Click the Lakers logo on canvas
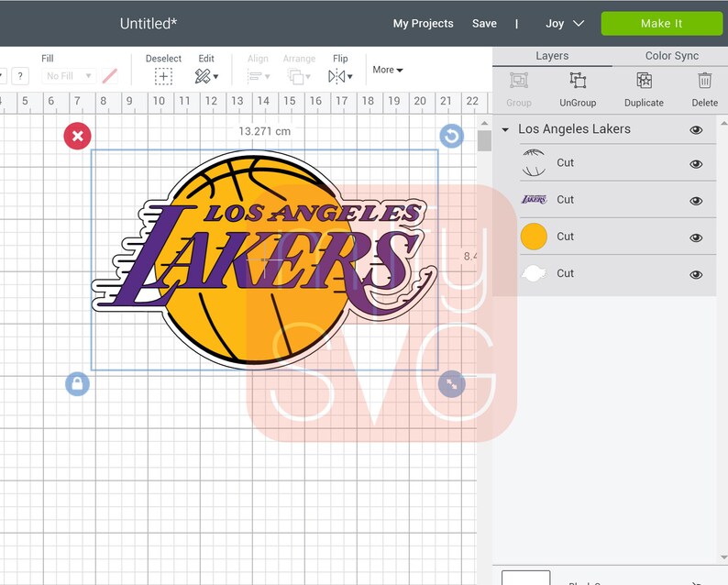This screenshot has width=728, height=585. (x=264, y=260)
